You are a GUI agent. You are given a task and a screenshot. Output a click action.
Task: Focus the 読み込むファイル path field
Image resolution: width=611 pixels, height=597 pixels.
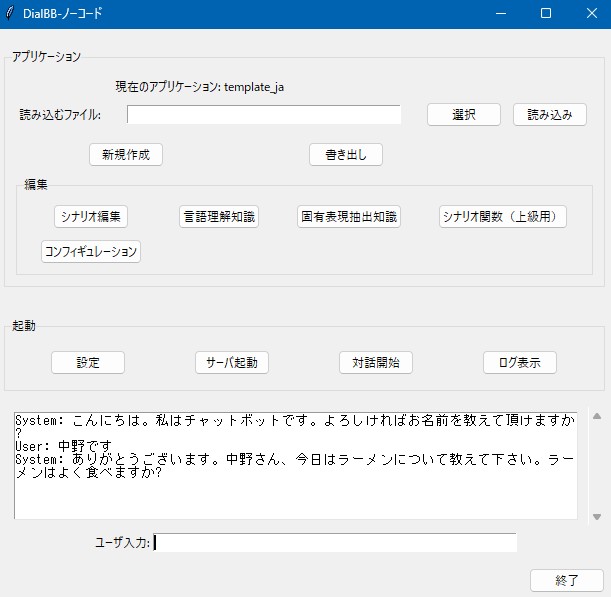264,114
